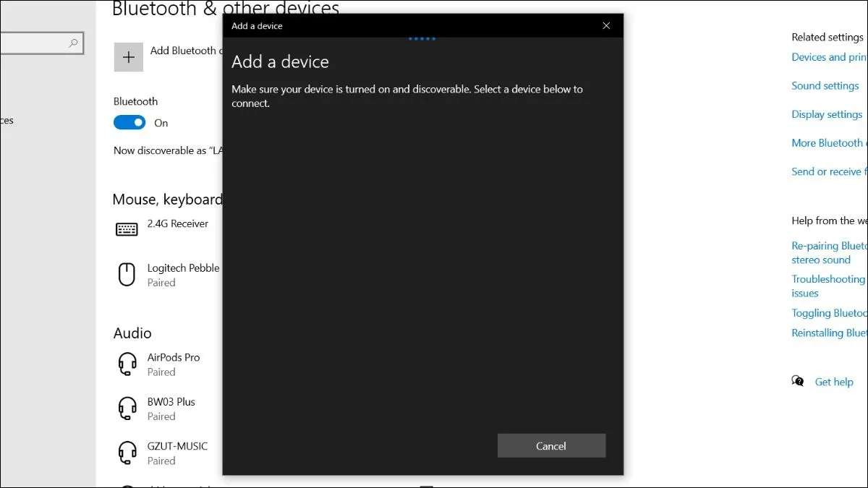Select the AirPods Pro device entry
Viewport: 868px width, 488px height.
[174, 364]
